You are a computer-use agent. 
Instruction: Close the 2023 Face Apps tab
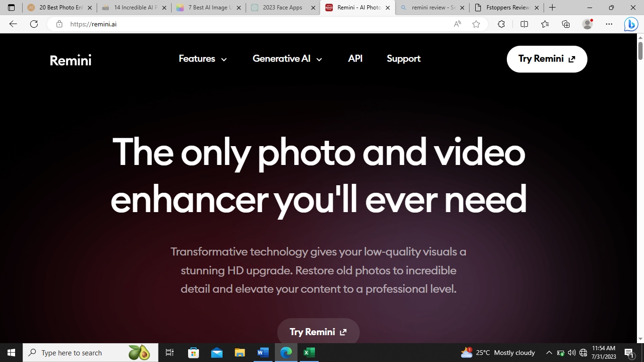314,8
